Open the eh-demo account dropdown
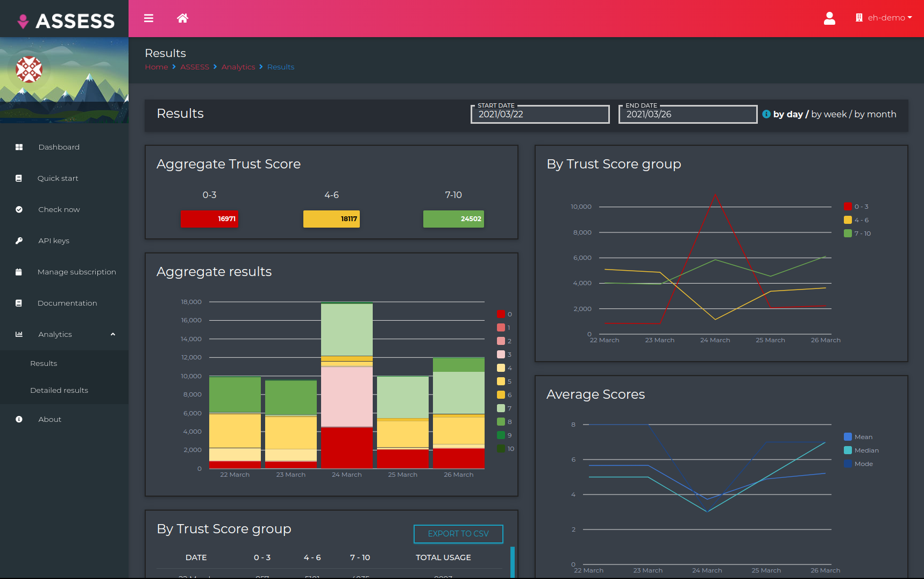 click(x=884, y=18)
